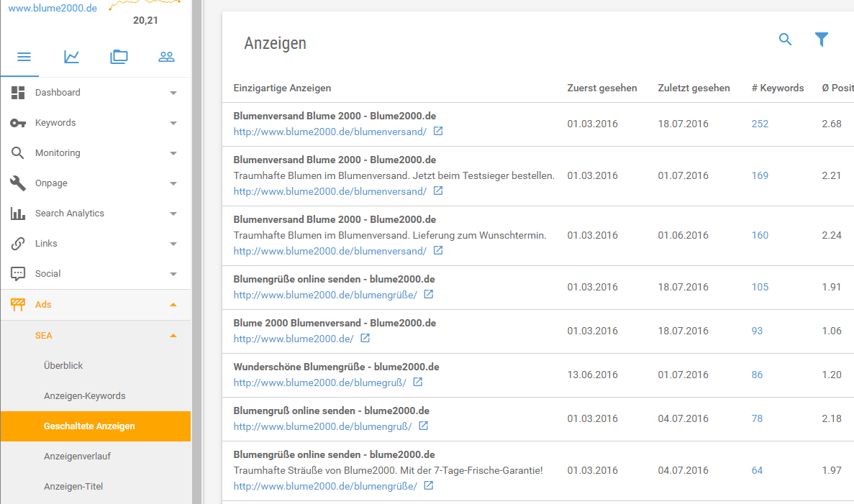Expand the Search Analytics menu arrow

pos(173,214)
